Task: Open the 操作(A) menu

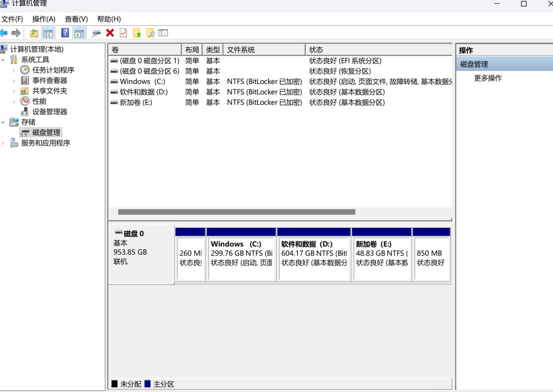Action: [x=44, y=19]
